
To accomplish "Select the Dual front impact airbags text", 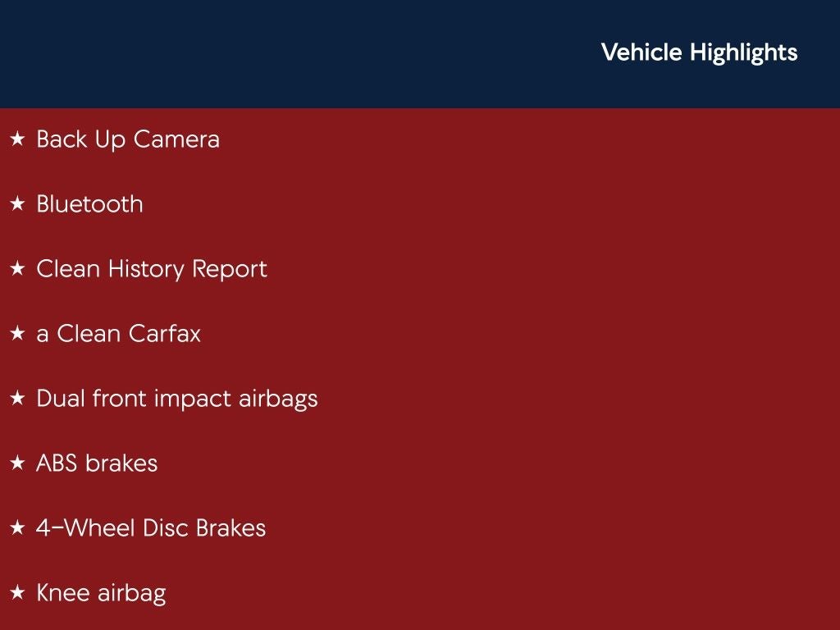I will (177, 399).
